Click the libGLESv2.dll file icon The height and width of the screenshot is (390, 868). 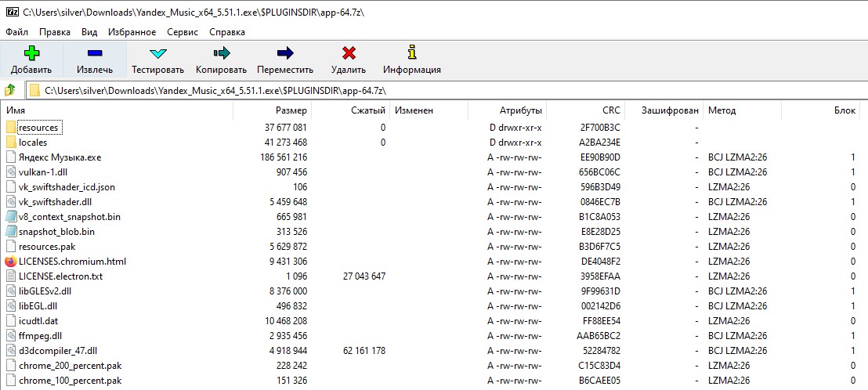[11, 291]
